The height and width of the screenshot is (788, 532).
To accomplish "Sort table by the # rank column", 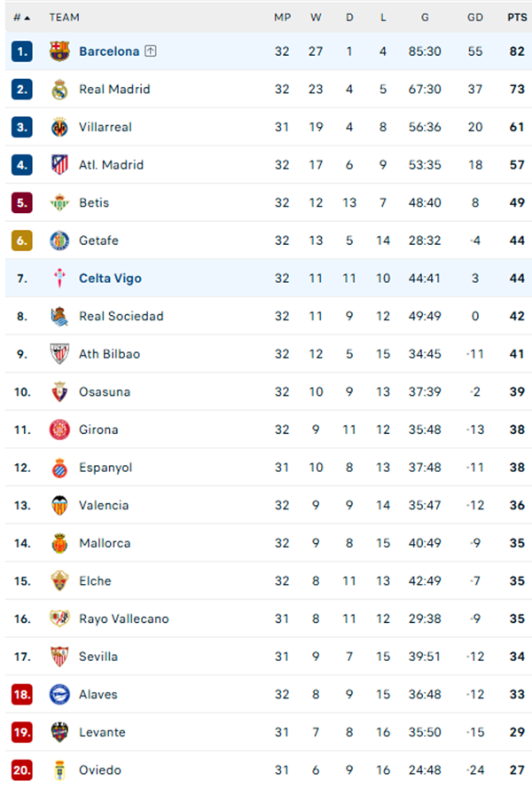I will [x=21, y=17].
